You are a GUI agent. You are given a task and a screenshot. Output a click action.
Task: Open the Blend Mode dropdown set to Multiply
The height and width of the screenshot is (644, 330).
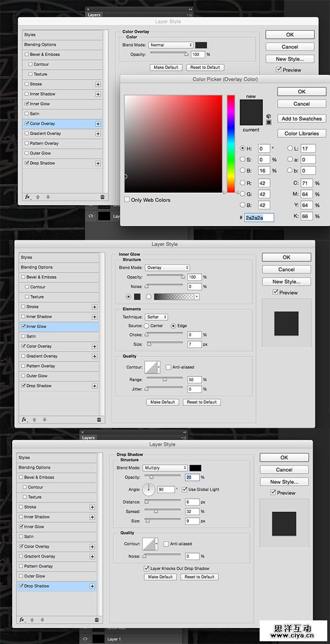pos(165,468)
